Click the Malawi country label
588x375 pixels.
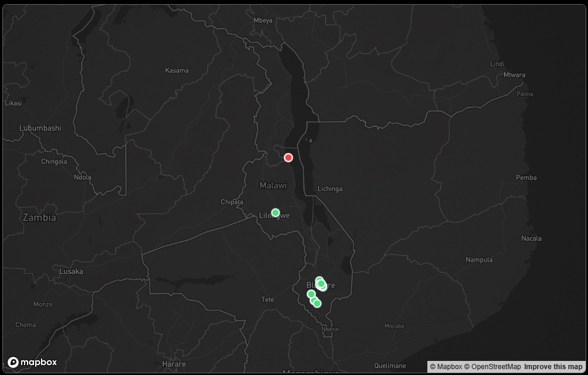coord(273,185)
